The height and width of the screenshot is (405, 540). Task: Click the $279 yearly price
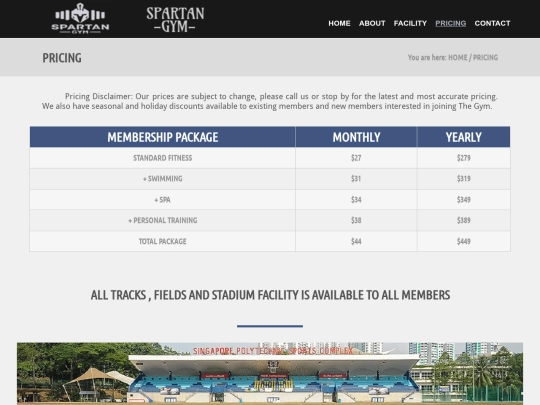pos(464,158)
